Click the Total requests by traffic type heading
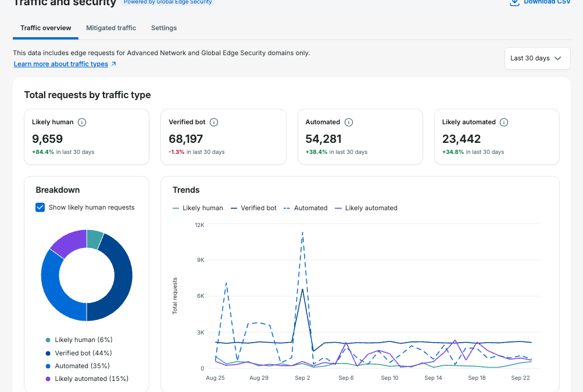 (x=87, y=95)
